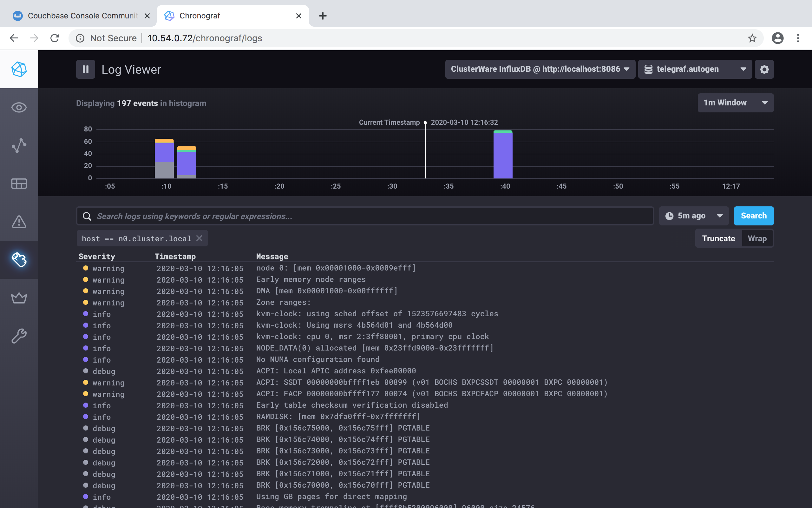Close the Chronograf tab
Screen dimensions: 812x508
[x=298, y=16]
